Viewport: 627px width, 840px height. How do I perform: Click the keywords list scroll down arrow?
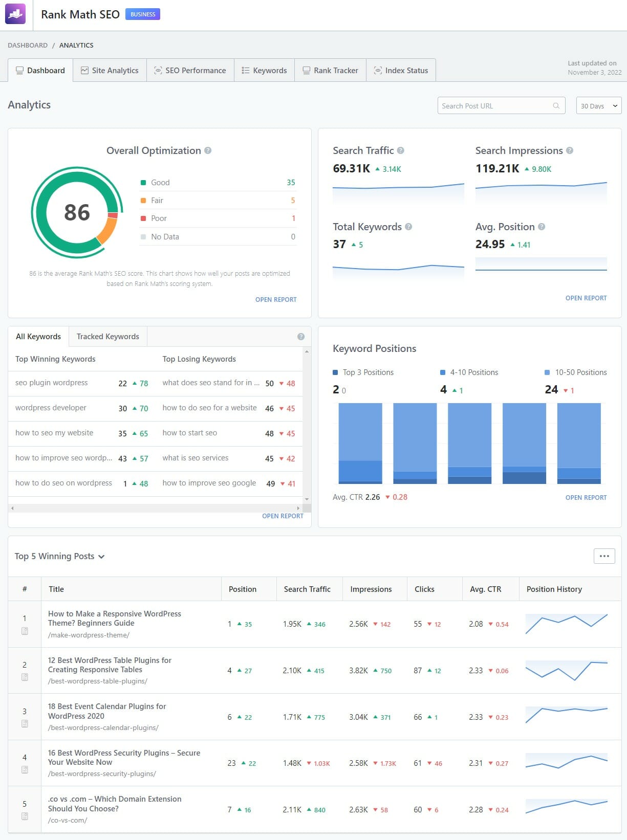307,499
